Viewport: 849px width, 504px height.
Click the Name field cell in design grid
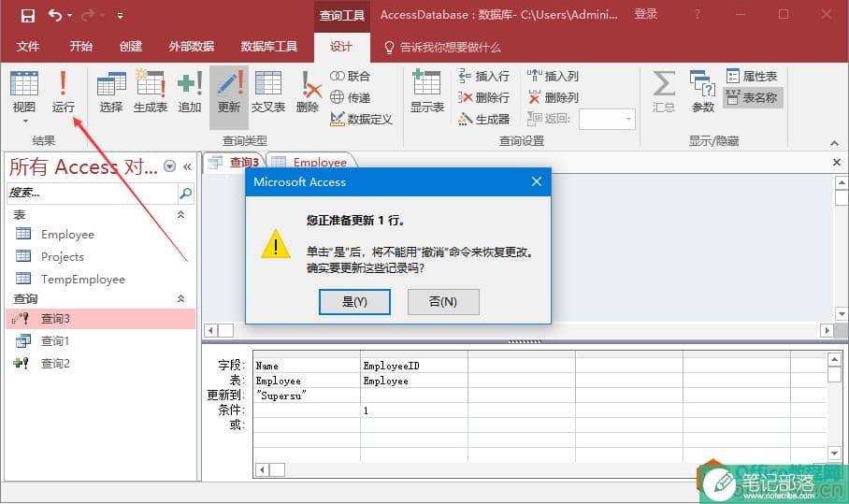[307, 366]
